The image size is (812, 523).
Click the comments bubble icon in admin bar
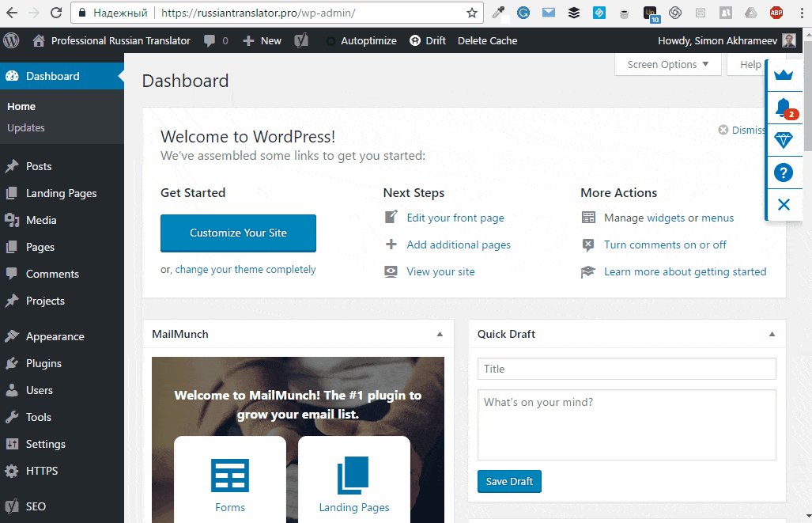click(210, 40)
